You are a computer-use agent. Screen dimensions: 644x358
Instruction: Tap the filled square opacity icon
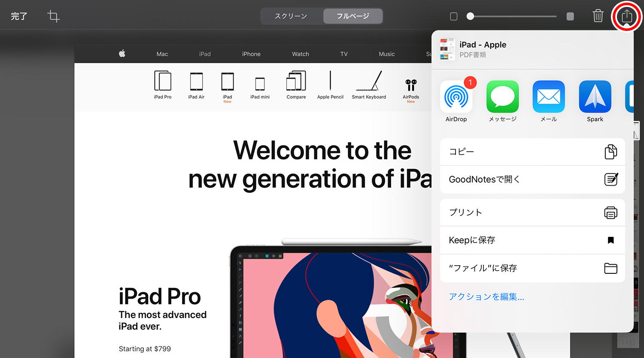(x=570, y=16)
